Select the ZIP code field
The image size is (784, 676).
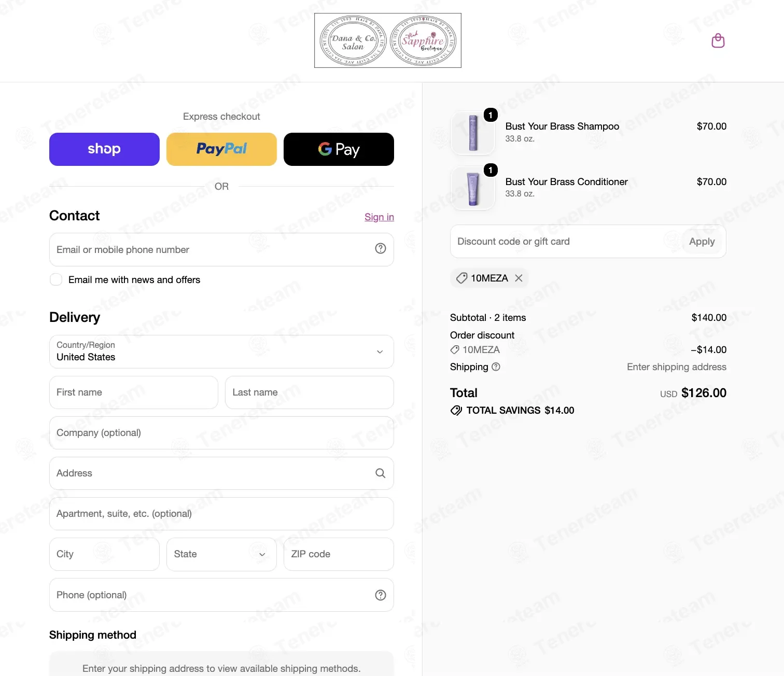click(339, 554)
